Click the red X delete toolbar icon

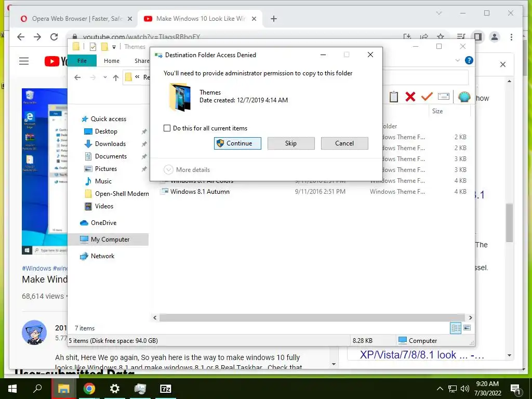pos(410,97)
